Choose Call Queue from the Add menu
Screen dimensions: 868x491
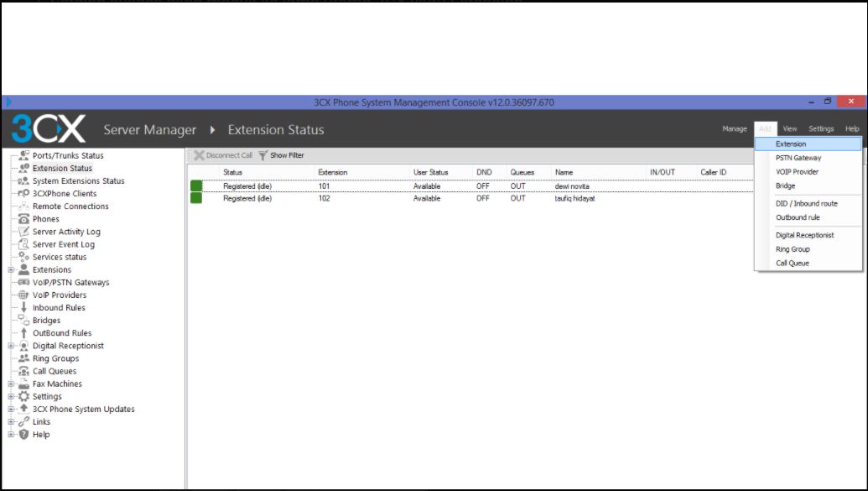coord(808,264)
